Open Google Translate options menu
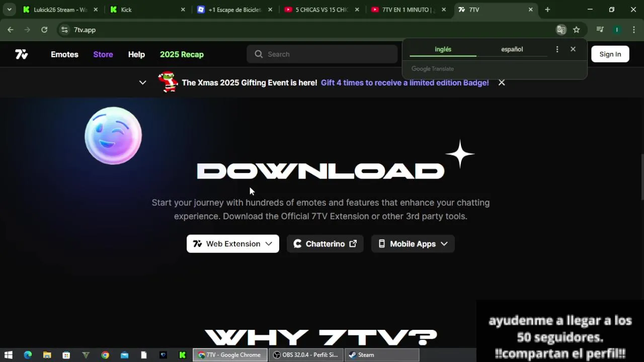The height and width of the screenshot is (362, 644). click(557, 49)
